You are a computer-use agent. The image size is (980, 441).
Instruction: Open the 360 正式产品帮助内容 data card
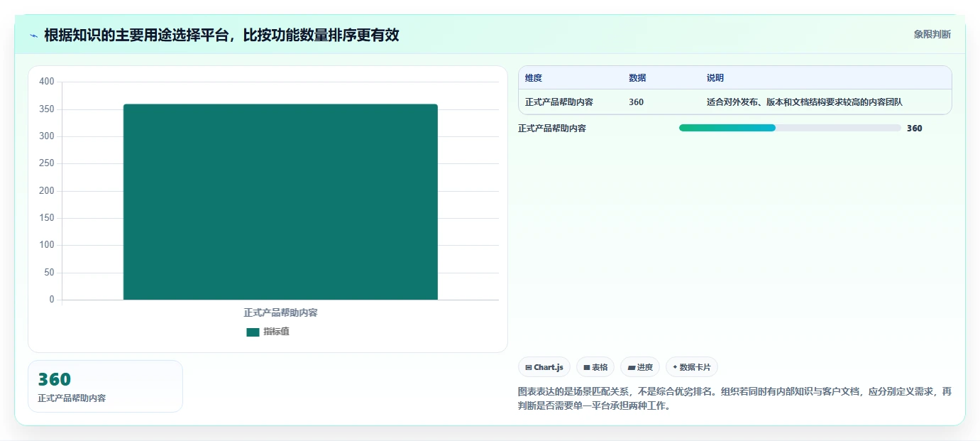pyautogui.click(x=105, y=386)
